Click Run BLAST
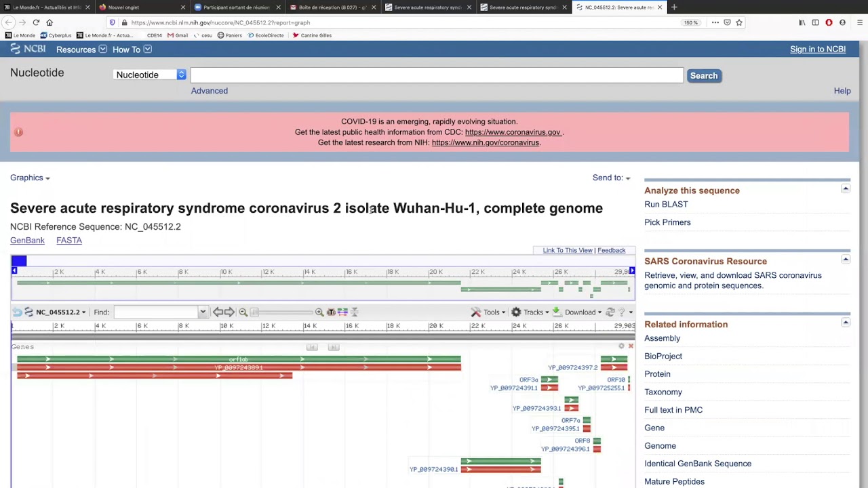Viewport: 868px width, 488px height. coord(666,204)
